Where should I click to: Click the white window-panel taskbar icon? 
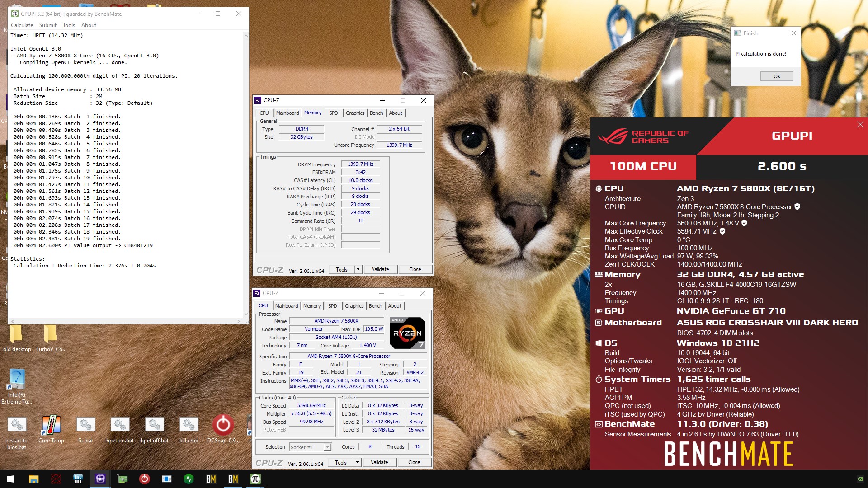(166, 479)
